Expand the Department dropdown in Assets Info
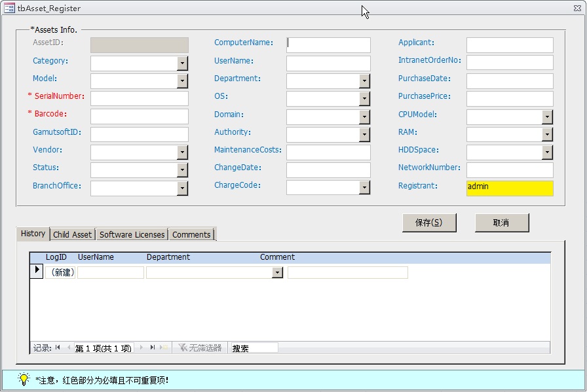Screen dimensions: 587x392 click(x=364, y=81)
